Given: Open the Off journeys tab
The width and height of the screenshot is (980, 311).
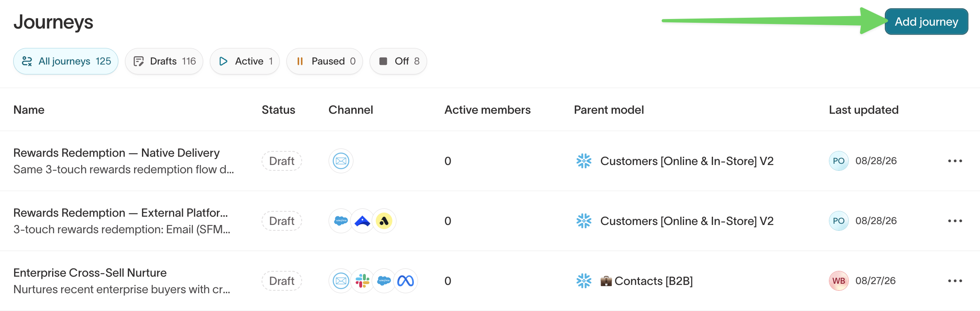Looking at the screenshot, I should coord(398,61).
